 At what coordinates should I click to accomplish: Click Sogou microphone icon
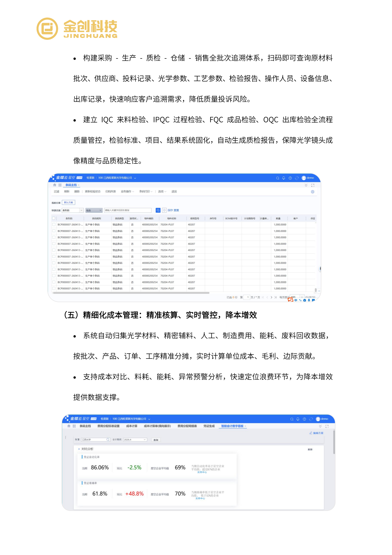[309, 300]
